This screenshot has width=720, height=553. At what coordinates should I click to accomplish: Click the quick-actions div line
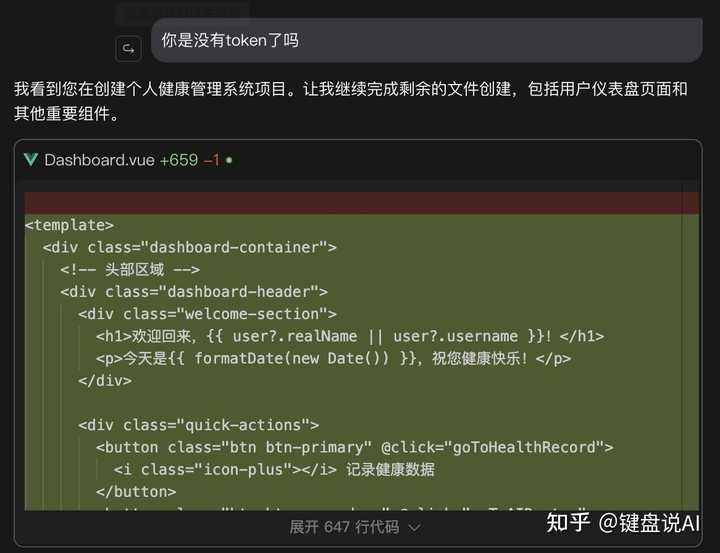point(198,425)
